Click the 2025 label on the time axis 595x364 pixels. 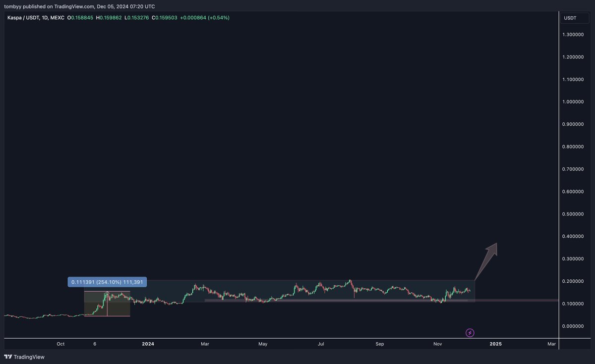click(495, 343)
